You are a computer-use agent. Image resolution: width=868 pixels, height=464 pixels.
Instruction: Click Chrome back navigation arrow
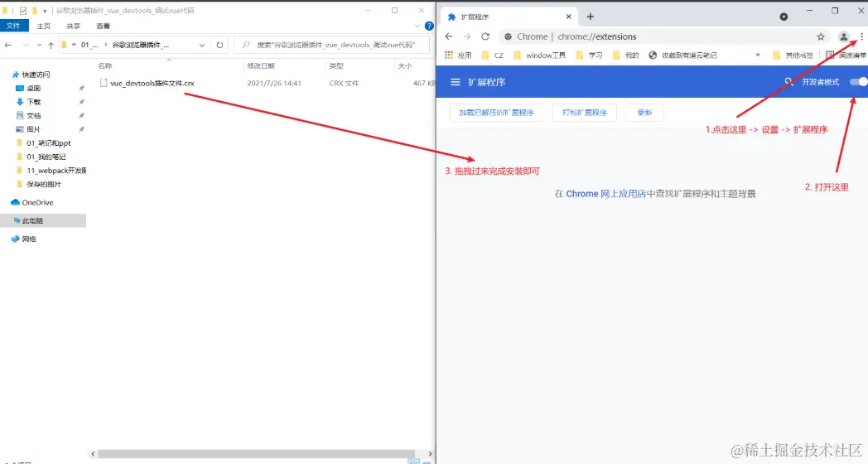[449, 36]
